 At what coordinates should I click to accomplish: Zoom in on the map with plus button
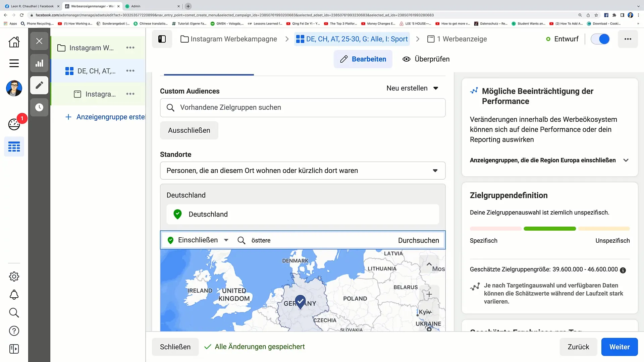(x=429, y=294)
